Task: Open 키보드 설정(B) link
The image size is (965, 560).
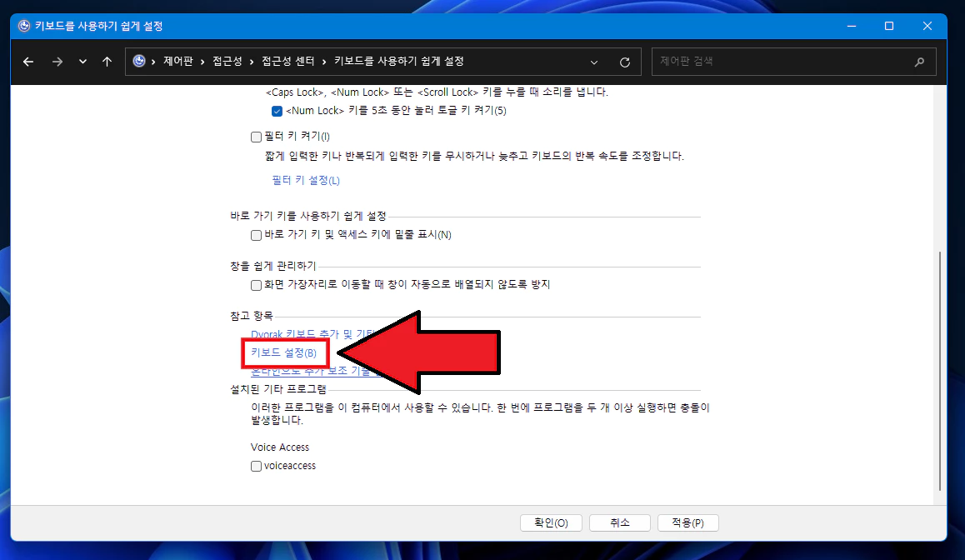Action: coord(283,352)
